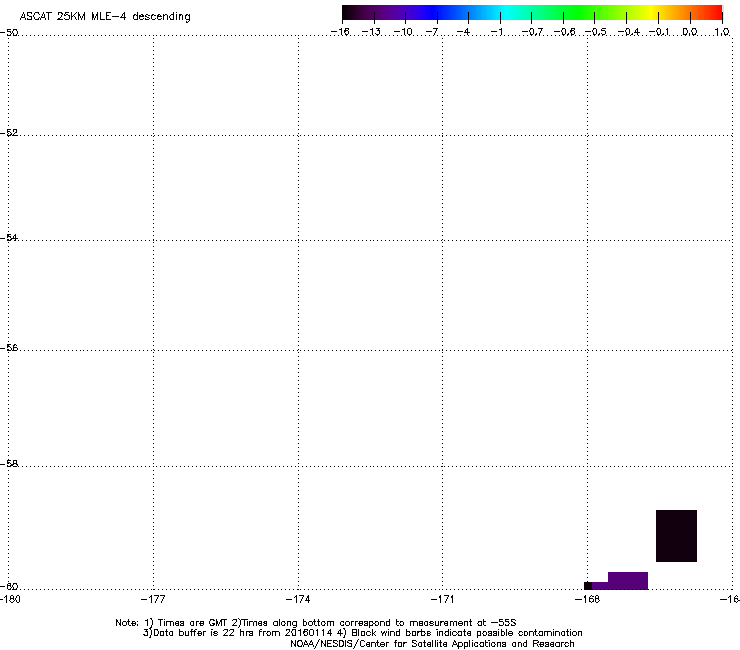Viewport: 740px width, 650px height.
Task: Click the latitude label -54
Action: 9,238
